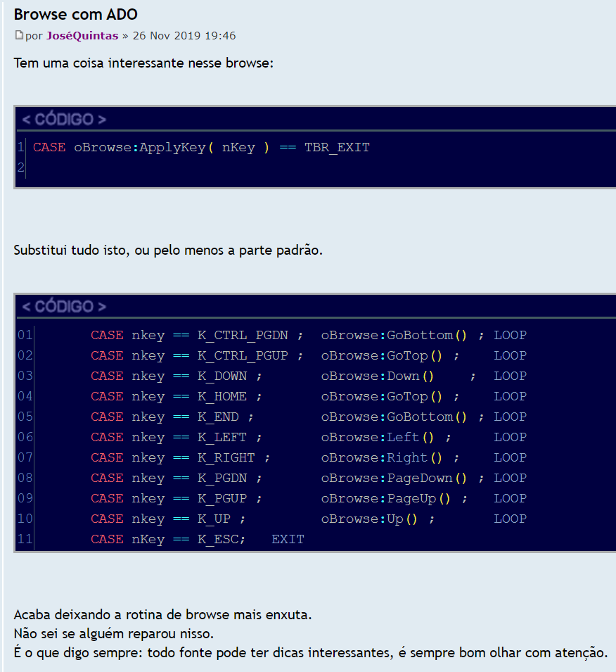Click the first "< CÓDIGO >" block header
This screenshot has width=616, height=672.
(x=64, y=119)
